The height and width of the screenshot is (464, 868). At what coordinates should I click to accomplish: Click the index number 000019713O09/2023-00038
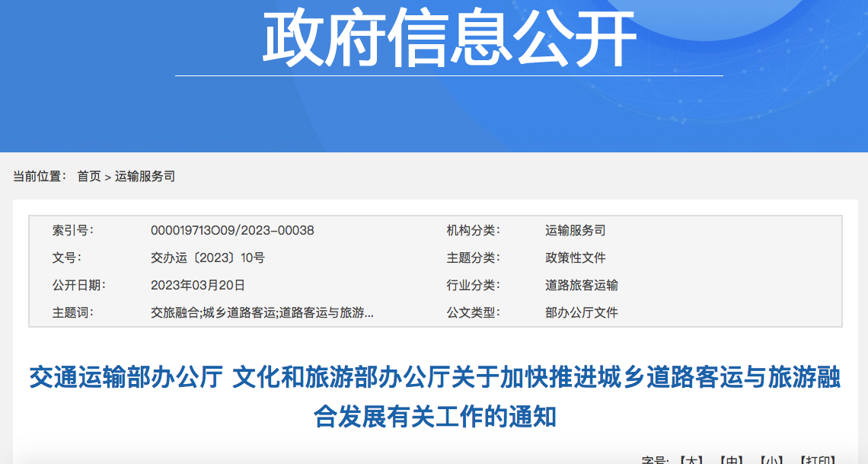tap(232, 230)
